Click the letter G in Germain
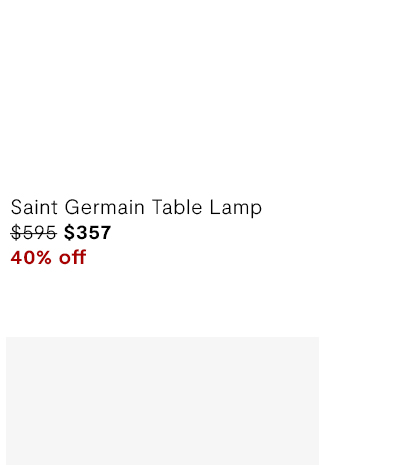Image resolution: width=400 pixels, height=465 pixels. coord(72,207)
